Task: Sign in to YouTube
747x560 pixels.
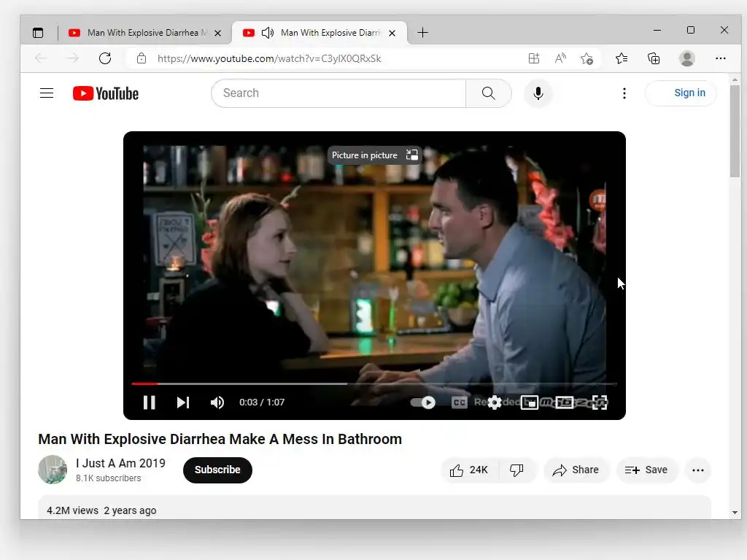Action: (x=681, y=93)
